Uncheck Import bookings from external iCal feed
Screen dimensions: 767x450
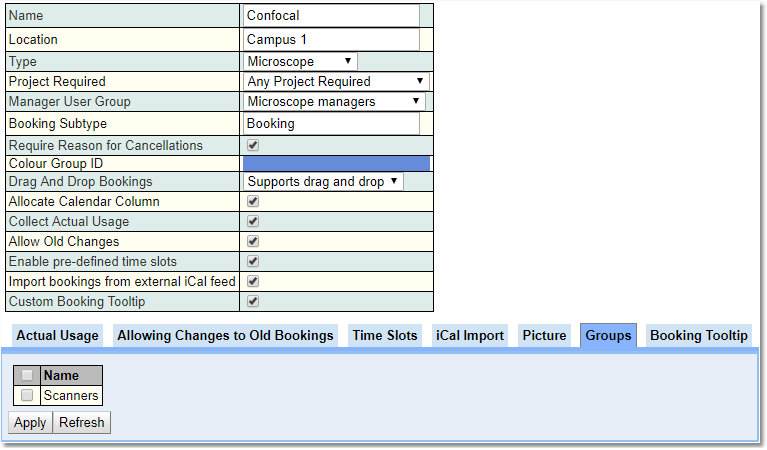(253, 282)
